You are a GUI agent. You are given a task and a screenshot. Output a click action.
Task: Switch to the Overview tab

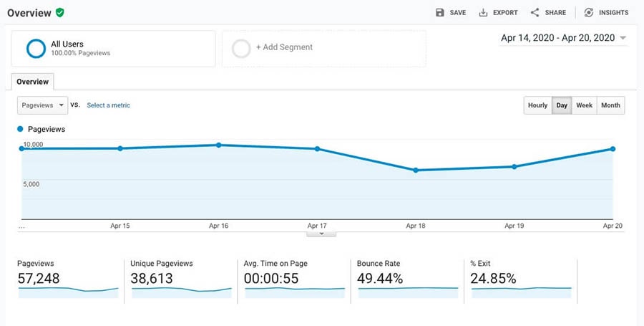point(32,82)
